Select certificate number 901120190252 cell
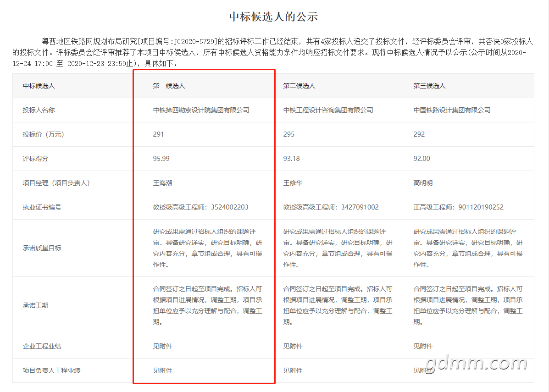This screenshot has width=549, height=392. [x=459, y=207]
